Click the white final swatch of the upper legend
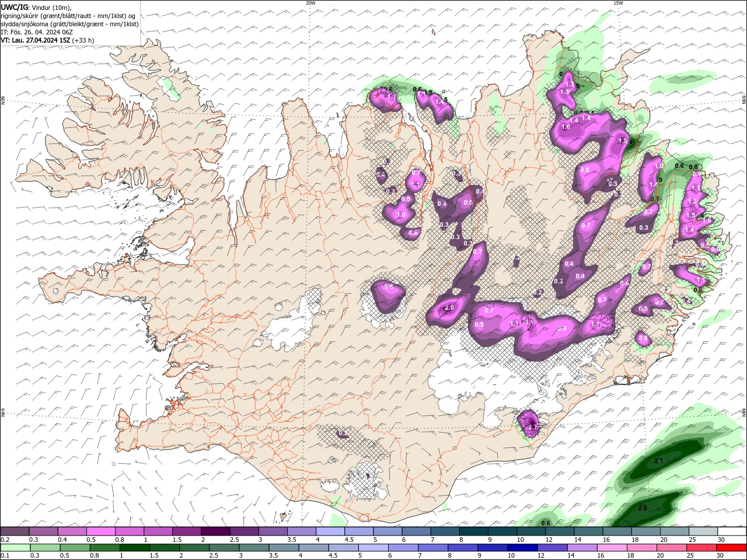 coord(732,531)
